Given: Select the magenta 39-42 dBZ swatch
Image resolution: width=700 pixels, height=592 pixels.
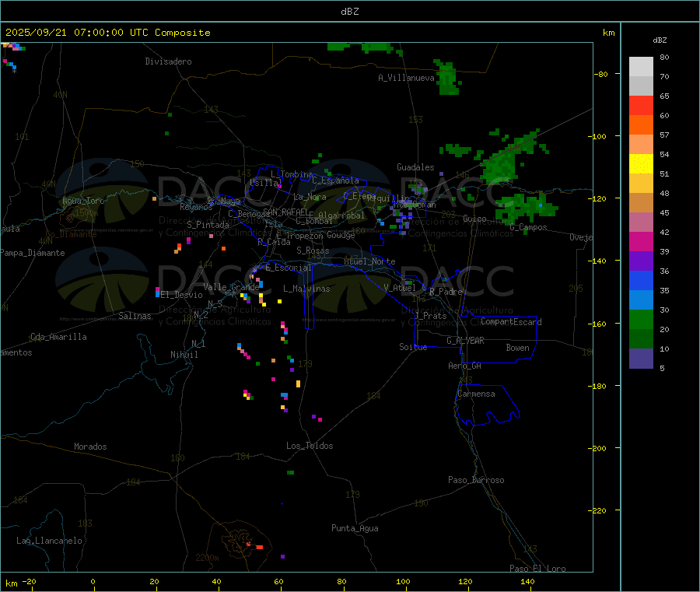Looking at the screenshot, I should pos(641,241).
